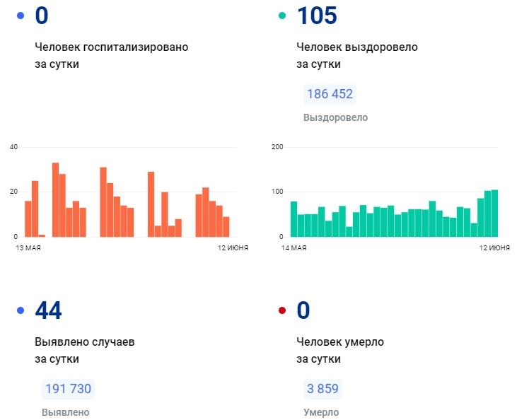
Task: Click the red dot beside deaths count
Action: [282, 310]
